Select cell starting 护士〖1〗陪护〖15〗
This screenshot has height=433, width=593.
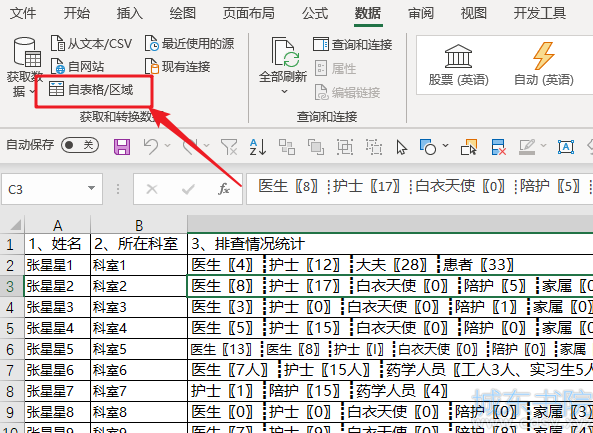coord(390,391)
